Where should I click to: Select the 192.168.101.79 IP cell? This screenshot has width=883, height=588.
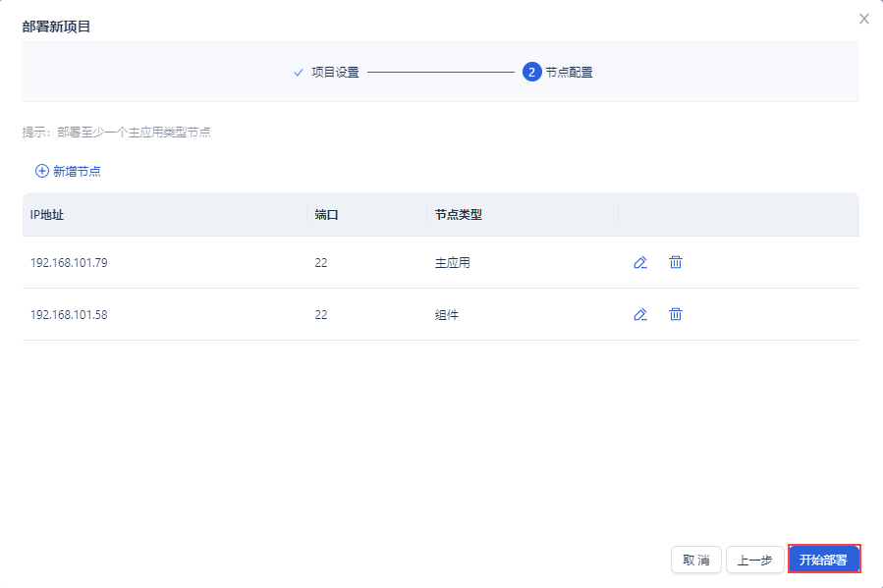(69, 263)
